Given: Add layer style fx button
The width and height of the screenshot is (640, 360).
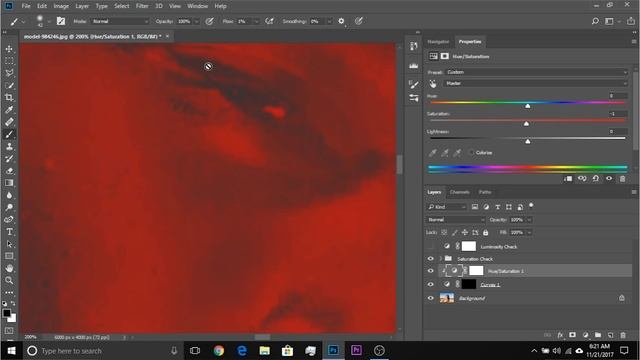Looking at the screenshot, I should (560, 335).
